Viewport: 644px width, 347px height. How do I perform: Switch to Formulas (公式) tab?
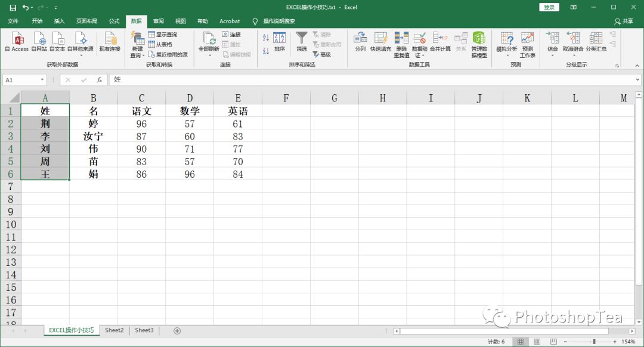coord(114,21)
